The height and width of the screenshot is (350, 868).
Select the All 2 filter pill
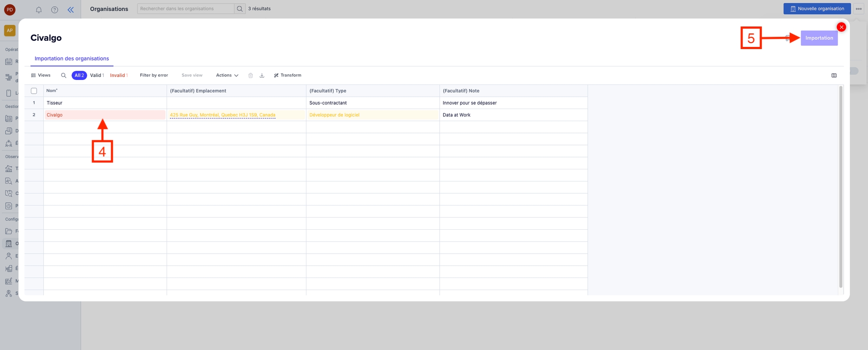pyautogui.click(x=79, y=76)
